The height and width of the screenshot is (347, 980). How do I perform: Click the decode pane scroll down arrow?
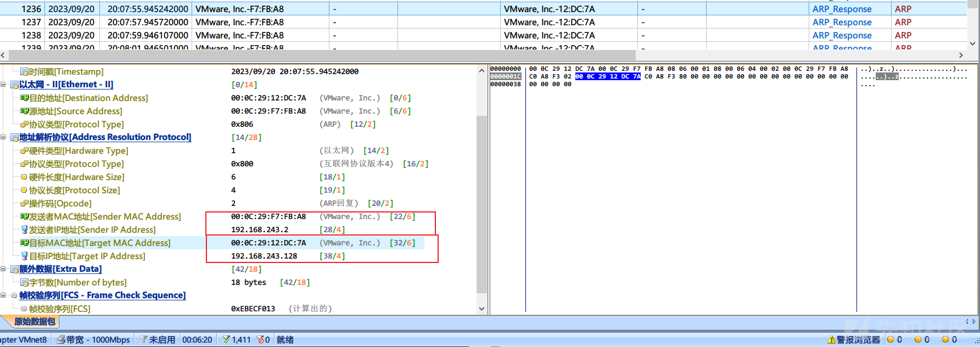(x=481, y=309)
